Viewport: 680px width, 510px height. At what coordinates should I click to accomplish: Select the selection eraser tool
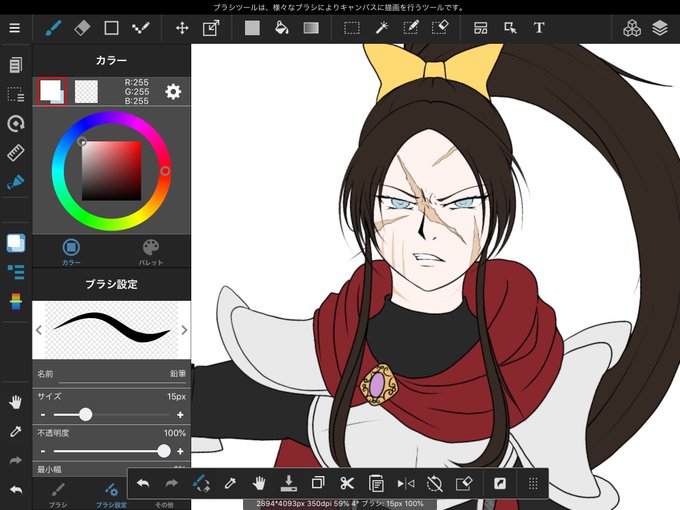tap(440, 28)
